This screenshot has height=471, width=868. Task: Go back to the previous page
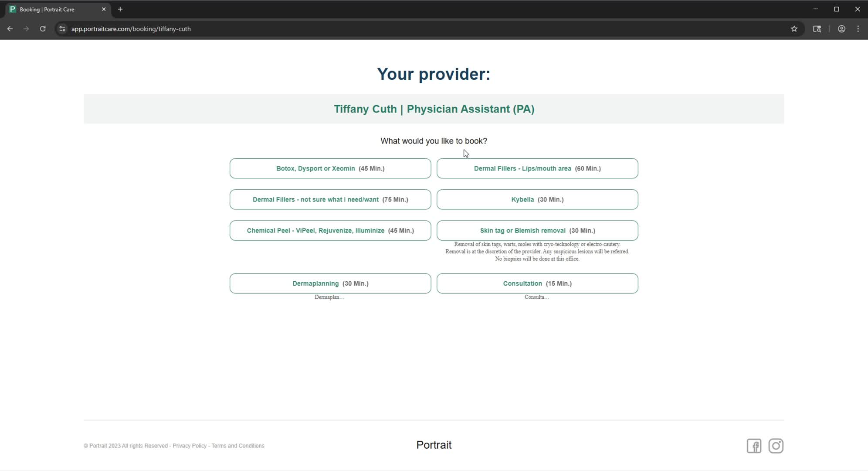pos(10,29)
